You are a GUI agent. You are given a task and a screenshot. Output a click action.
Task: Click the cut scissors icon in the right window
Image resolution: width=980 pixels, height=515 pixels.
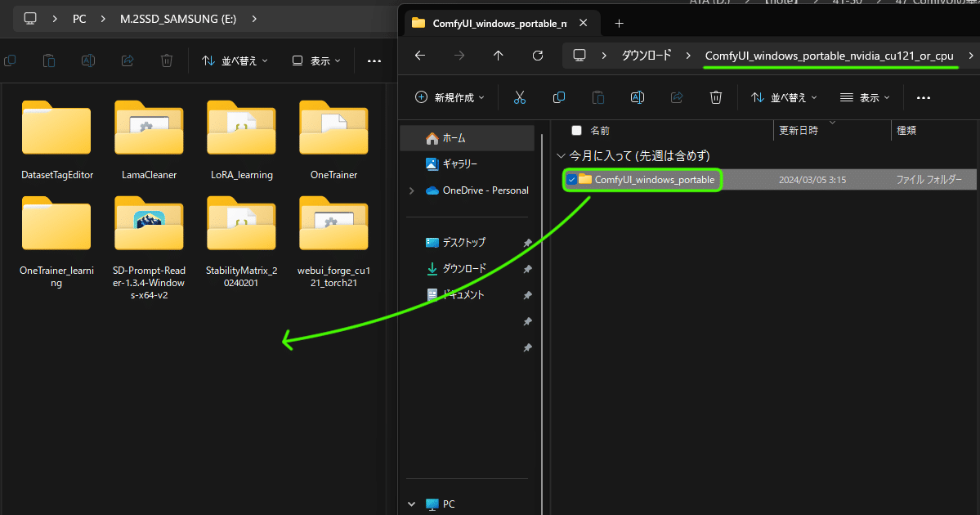point(519,97)
